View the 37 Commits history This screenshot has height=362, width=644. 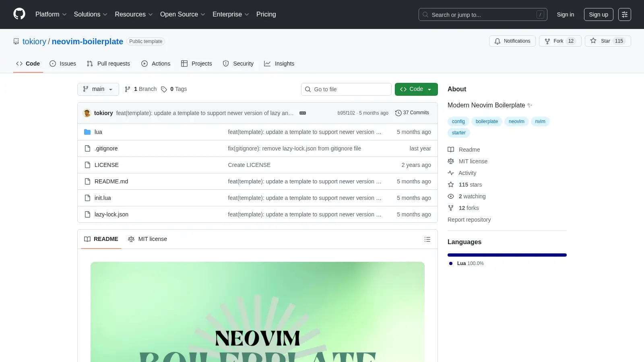pyautogui.click(x=412, y=113)
